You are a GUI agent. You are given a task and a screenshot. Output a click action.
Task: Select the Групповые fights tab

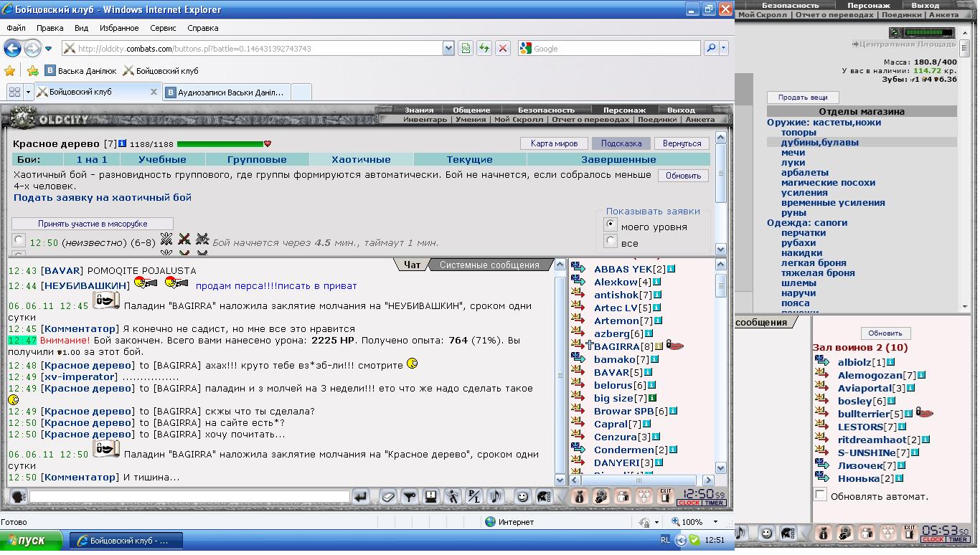click(x=257, y=159)
